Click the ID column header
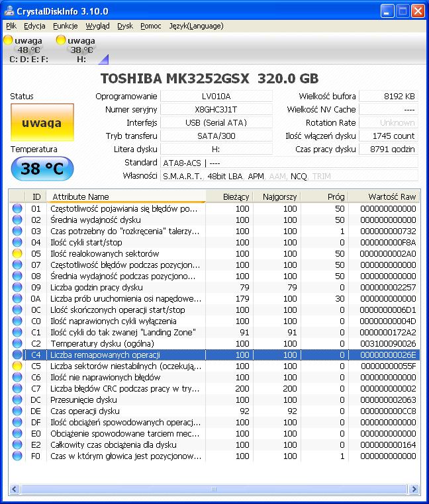Screen dimensions: 429x504 [x=36, y=196]
